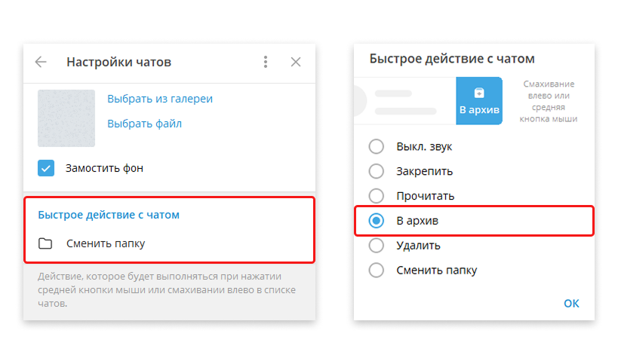Open the Сменить папку quick action setting
This screenshot has width=618, height=364.
[x=106, y=243]
